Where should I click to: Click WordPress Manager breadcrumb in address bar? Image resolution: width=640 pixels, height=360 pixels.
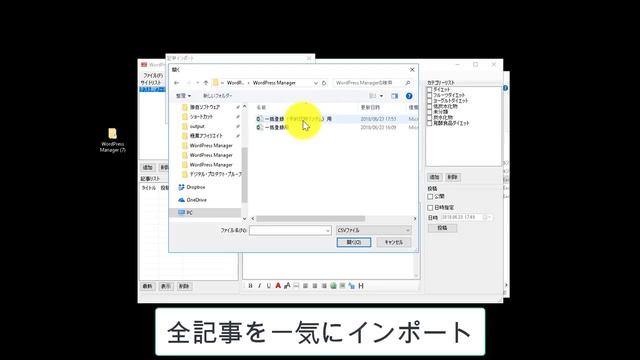click(x=274, y=83)
